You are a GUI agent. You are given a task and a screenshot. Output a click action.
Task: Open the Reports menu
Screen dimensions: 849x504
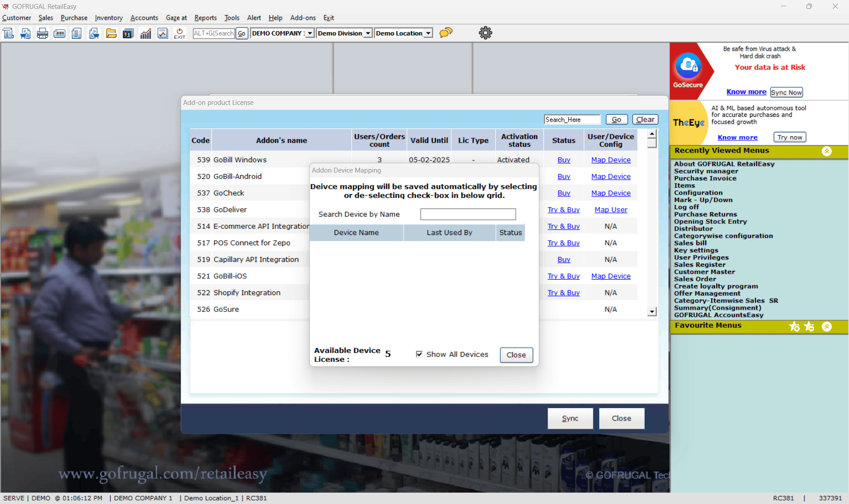point(206,18)
